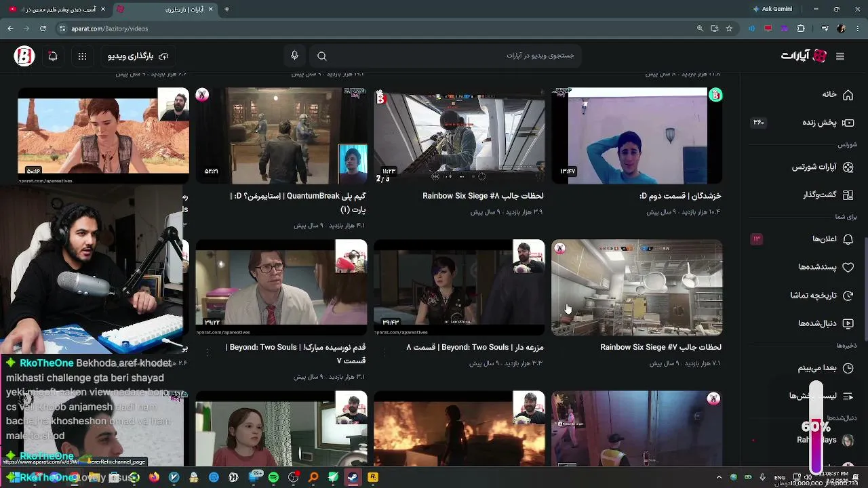The height and width of the screenshot is (488, 868).
Task: Open تاریخچه تماشا in the sidebar
Action: (822, 296)
